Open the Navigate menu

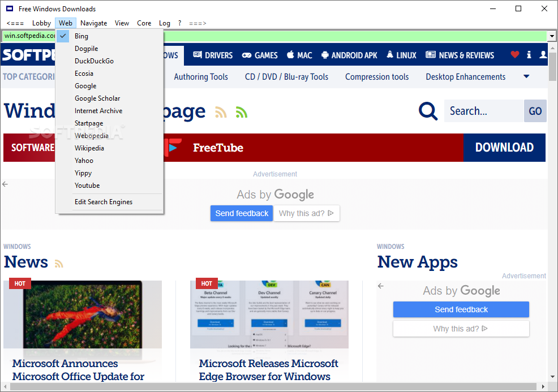pyautogui.click(x=93, y=23)
